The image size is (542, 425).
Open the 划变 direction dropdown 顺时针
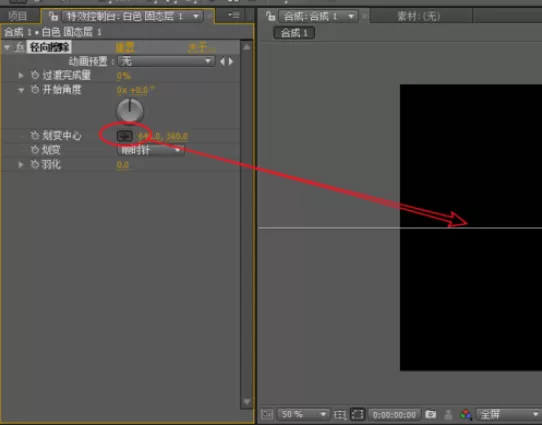tap(151, 150)
